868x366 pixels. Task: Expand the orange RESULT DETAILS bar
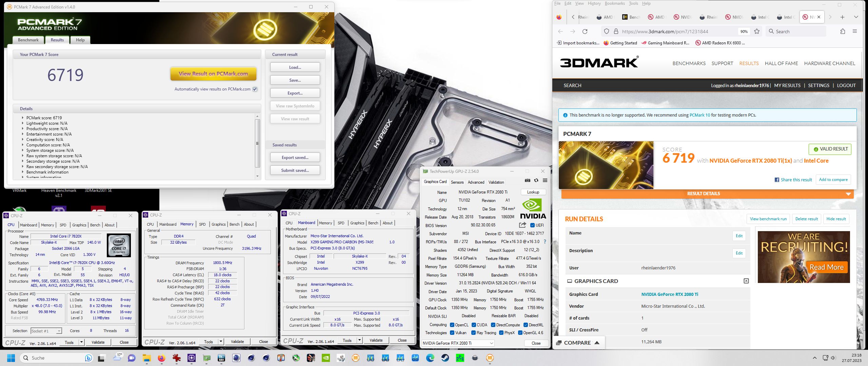[x=707, y=194]
